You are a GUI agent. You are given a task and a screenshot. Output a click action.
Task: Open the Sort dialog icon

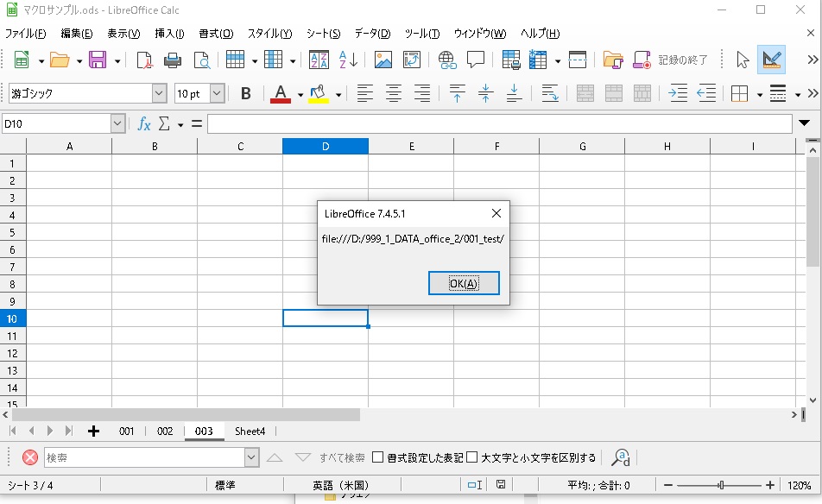[319, 60]
